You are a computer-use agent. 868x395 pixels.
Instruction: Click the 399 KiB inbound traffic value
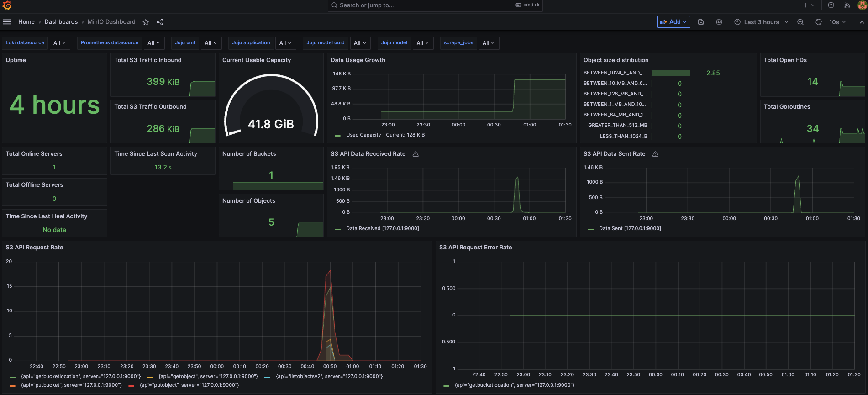click(163, 82)
